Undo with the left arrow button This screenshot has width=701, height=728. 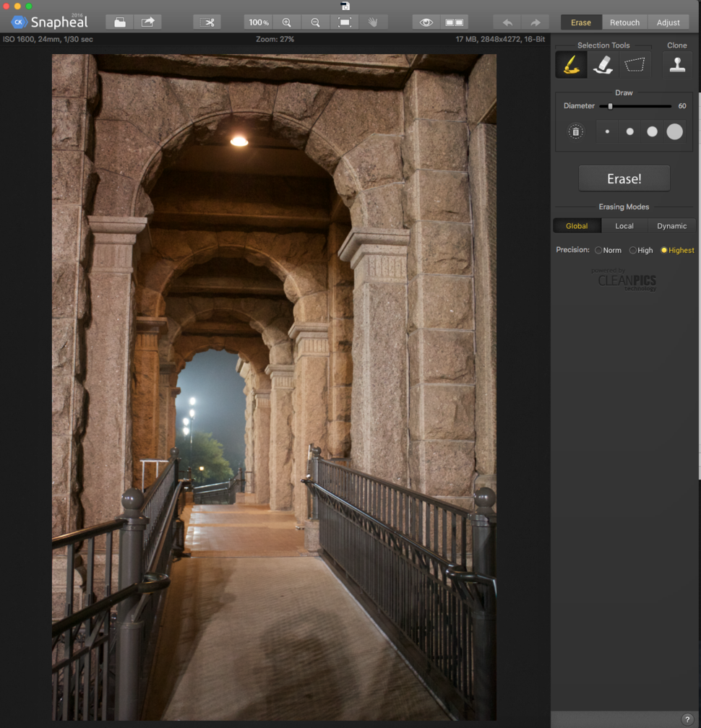pos(507,22)
